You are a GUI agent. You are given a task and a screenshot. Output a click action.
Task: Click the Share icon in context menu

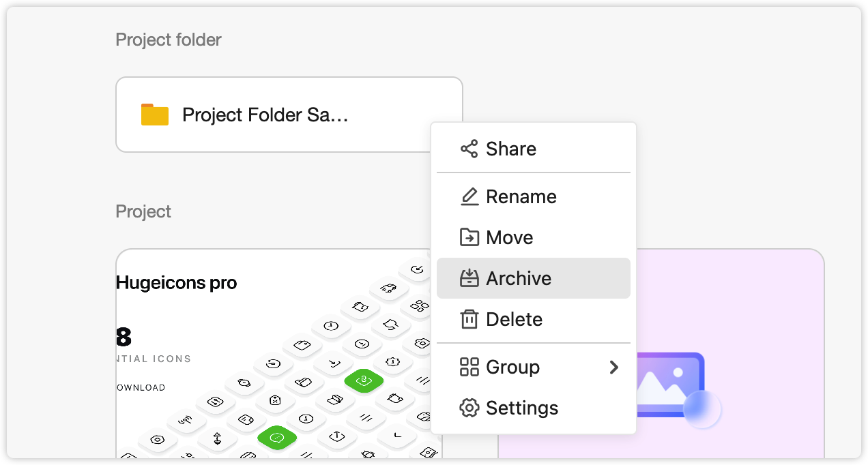[x=469, y=149]
